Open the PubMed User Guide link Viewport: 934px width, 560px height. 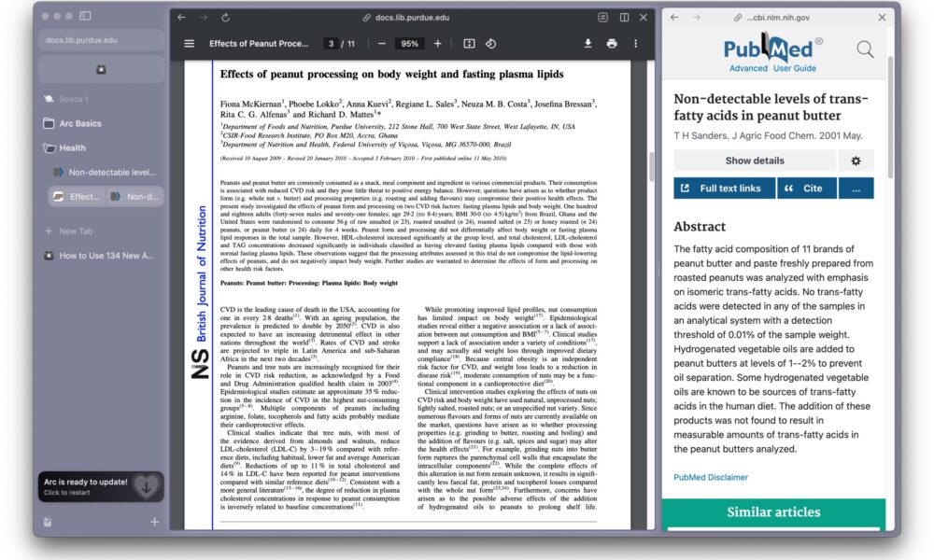[795, 68]
